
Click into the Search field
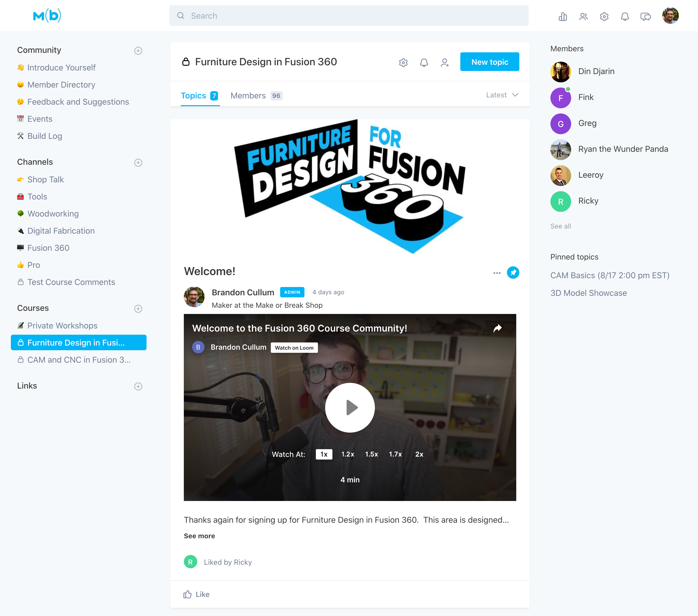pyautogui.click(x=348, y=16)
